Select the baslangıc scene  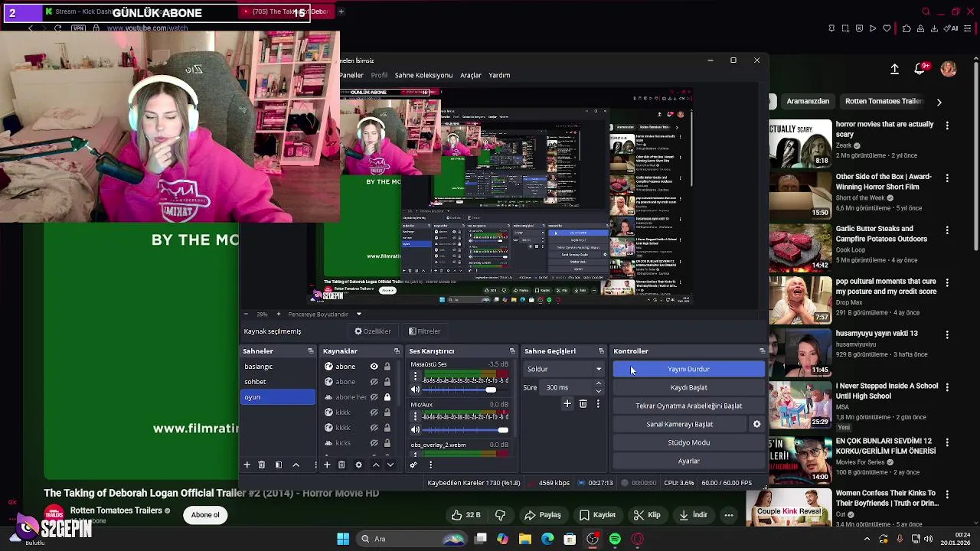[278, 367]
